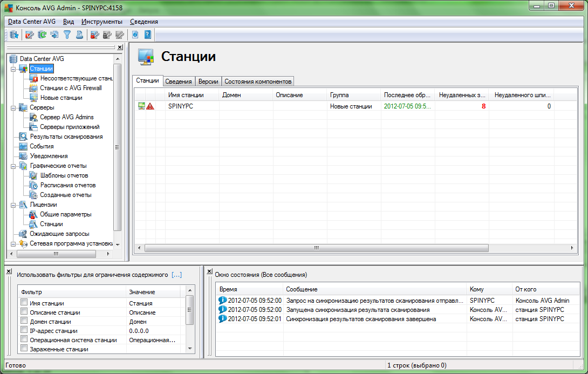The image size is (588, 374).
Task: Sort status messages by Время column
Action: [x=249, y=290]
